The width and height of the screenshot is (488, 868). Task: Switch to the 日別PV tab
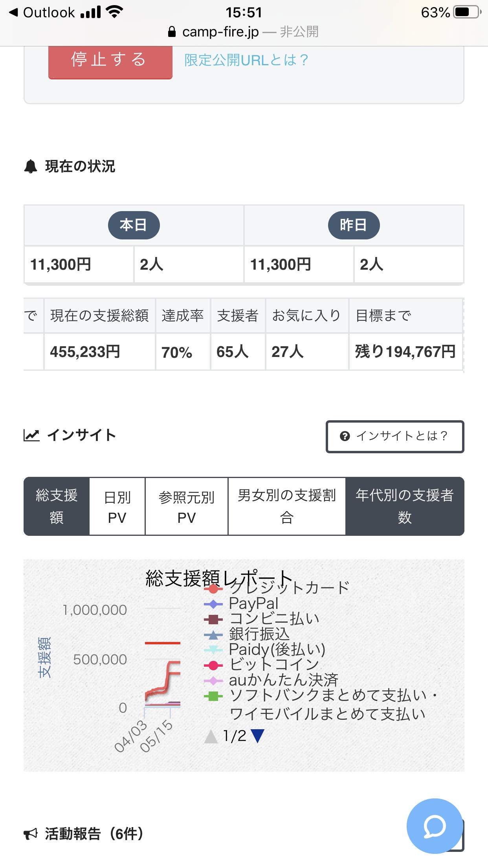click(117, 507)
